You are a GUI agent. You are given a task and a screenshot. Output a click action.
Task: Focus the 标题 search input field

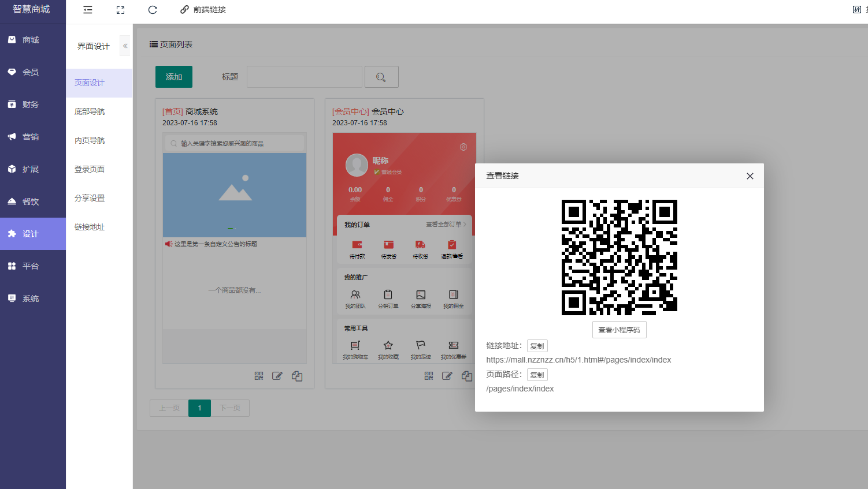(x=305, y=77)
